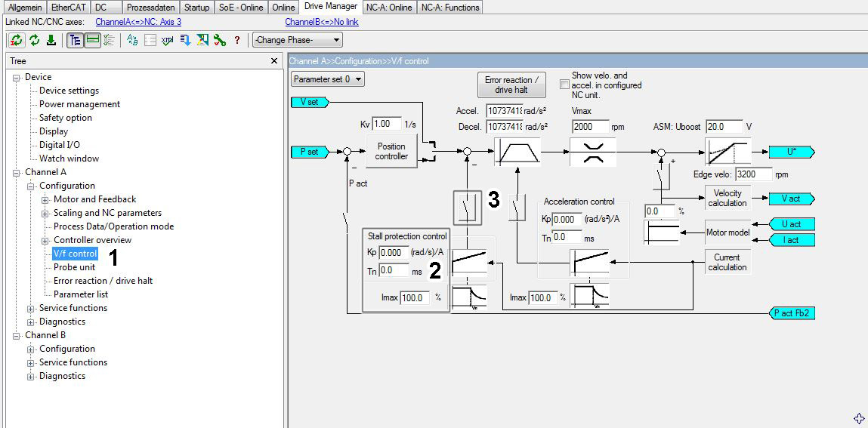
Task: Select Probe unit in the tree
Action: 74,268
